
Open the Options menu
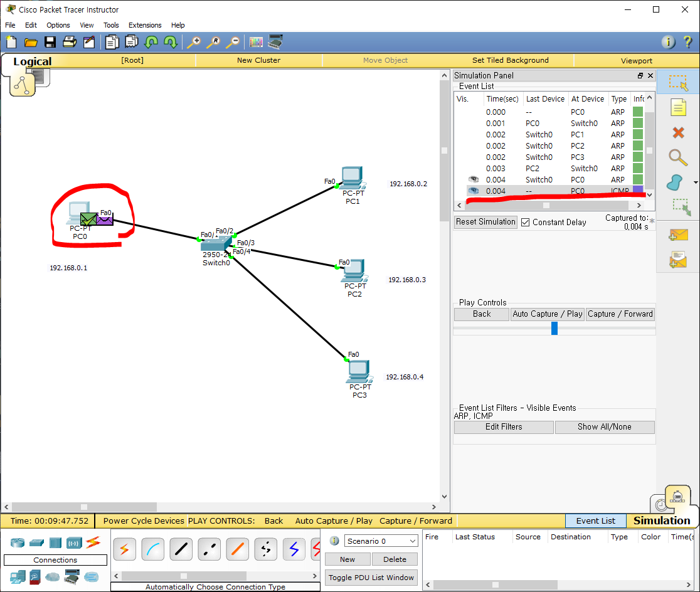58,25
